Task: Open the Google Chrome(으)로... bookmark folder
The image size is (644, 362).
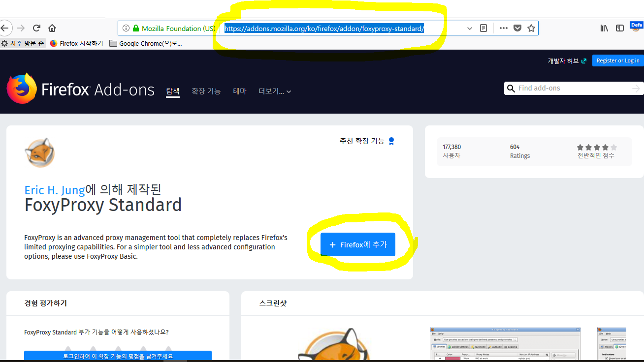Action: pyautogui.click(x=146, y=43)
